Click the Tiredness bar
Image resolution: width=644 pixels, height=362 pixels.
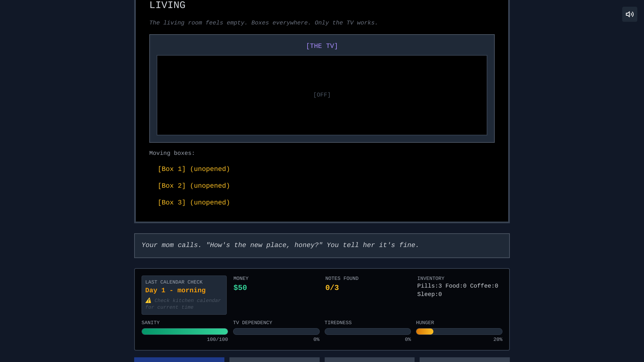368,331
